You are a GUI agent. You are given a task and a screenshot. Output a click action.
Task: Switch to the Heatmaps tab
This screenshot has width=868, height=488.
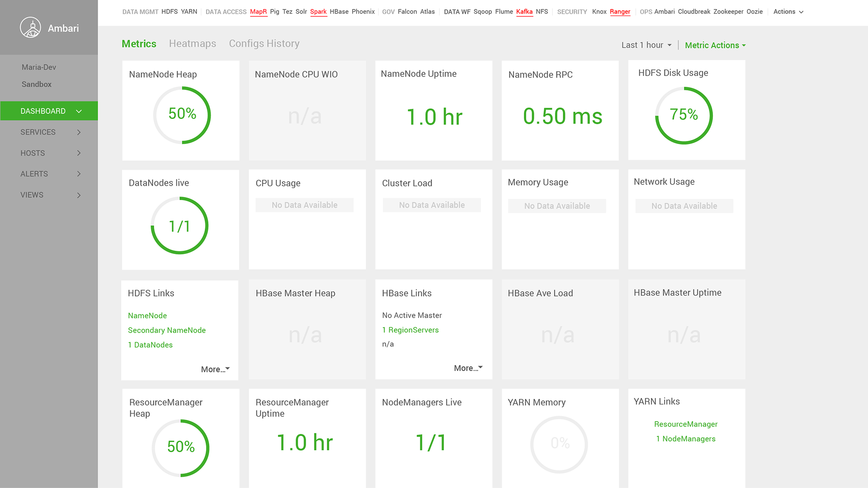[x=193, y=43]
